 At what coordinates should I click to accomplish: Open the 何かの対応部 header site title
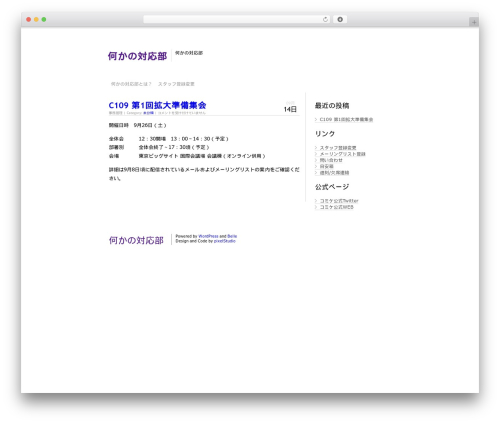[137, 56]
